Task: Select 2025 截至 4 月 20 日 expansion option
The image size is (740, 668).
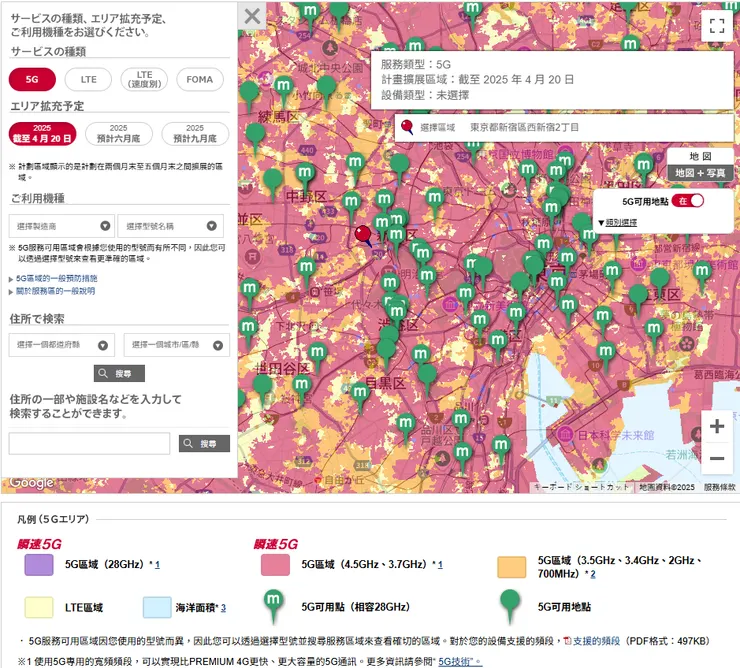Action: (42, 134)
